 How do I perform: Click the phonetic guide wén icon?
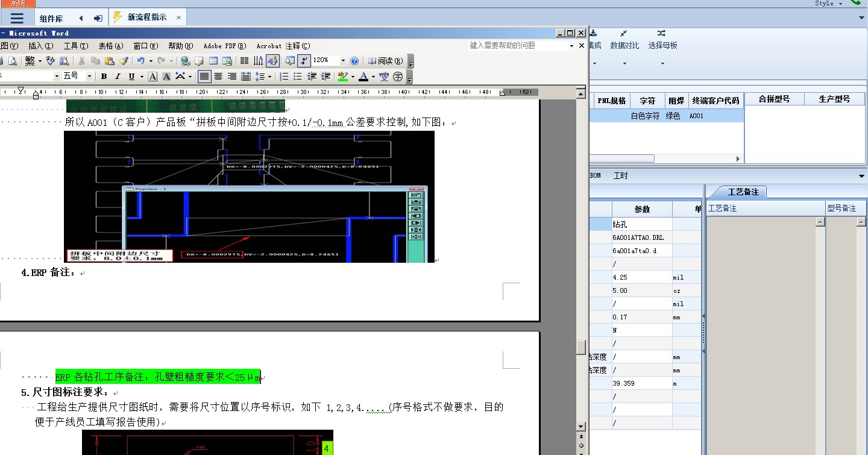(x=384, y=77)
